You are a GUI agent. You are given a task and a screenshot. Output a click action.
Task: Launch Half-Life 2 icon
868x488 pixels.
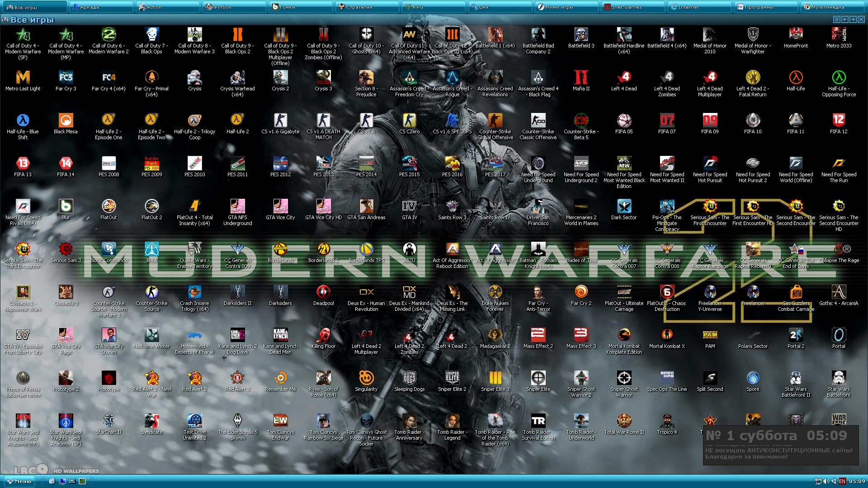(237, 121)
